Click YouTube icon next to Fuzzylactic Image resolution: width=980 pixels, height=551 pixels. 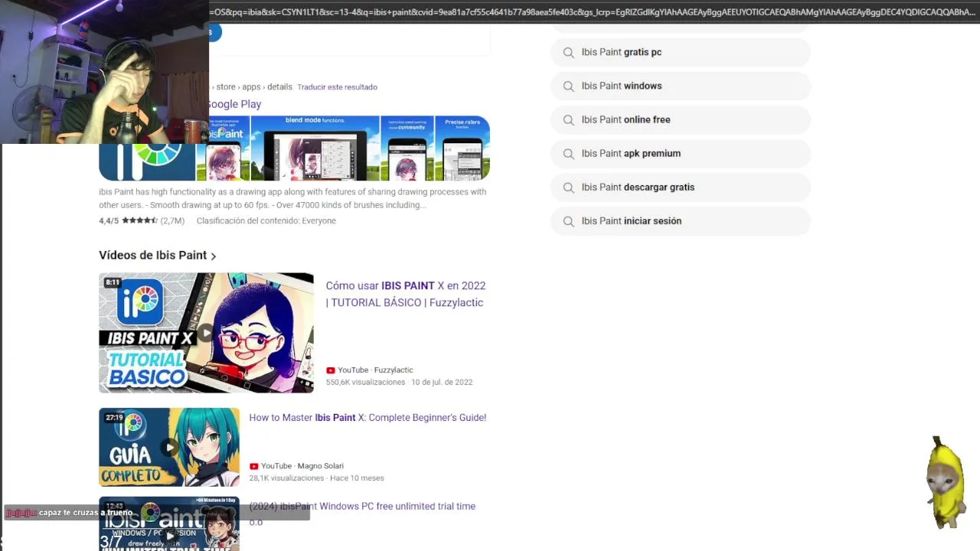(x=331, y=370)
